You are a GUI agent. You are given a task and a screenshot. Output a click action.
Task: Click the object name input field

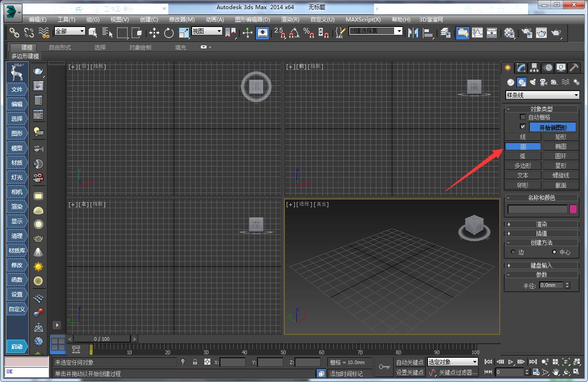click(x=537, y=209)
